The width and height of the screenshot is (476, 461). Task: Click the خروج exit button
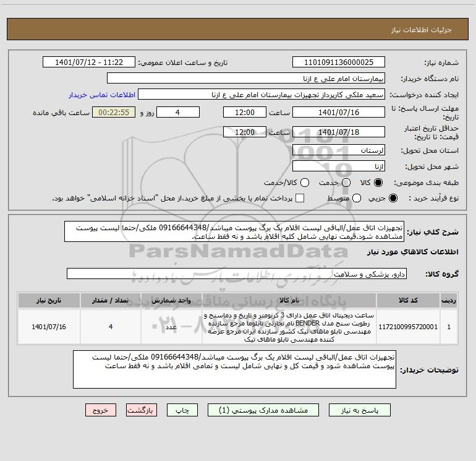[x=101, y=410]
